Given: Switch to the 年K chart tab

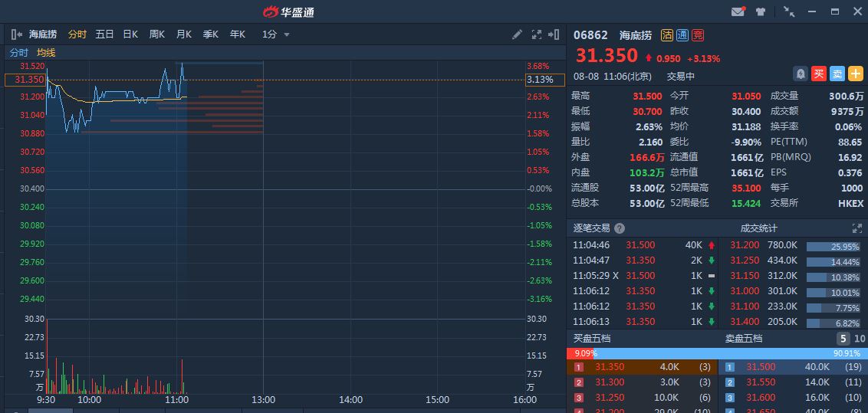Looking at the screenshot, I should point(238,34).
